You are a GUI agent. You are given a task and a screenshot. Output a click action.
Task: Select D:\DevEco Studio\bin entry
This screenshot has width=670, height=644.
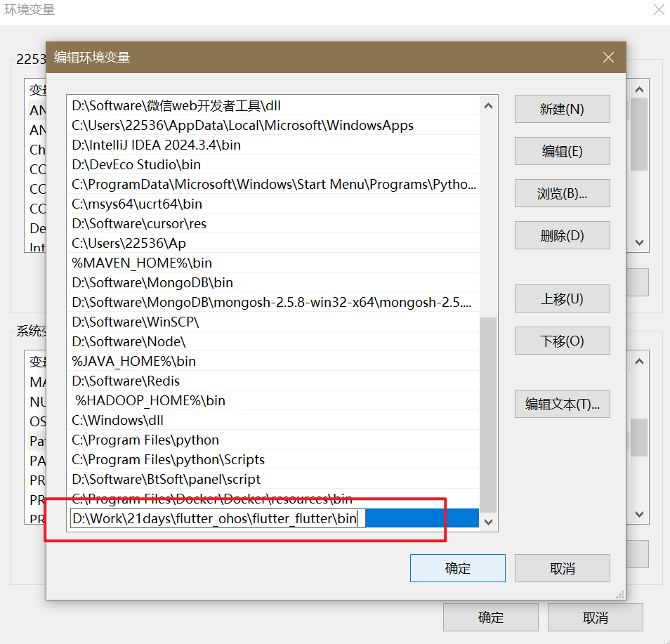pos(273,164)
